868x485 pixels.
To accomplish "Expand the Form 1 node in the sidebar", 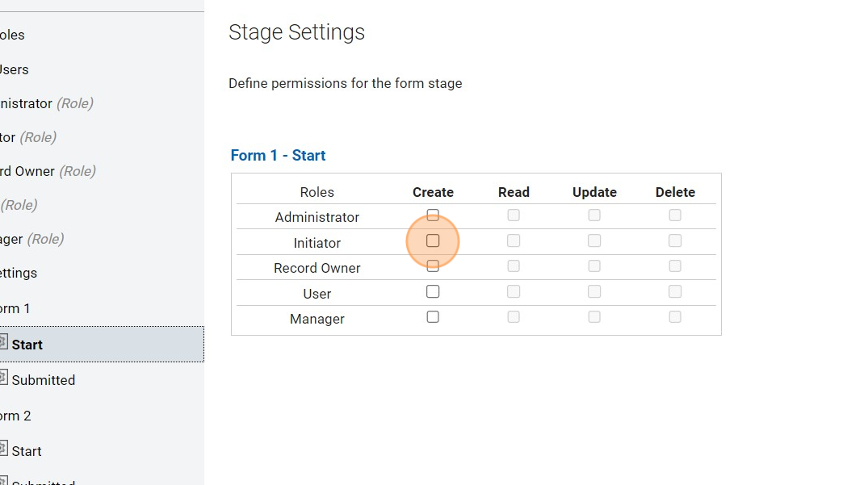I will pyautogui.click(x=15, y=308).
